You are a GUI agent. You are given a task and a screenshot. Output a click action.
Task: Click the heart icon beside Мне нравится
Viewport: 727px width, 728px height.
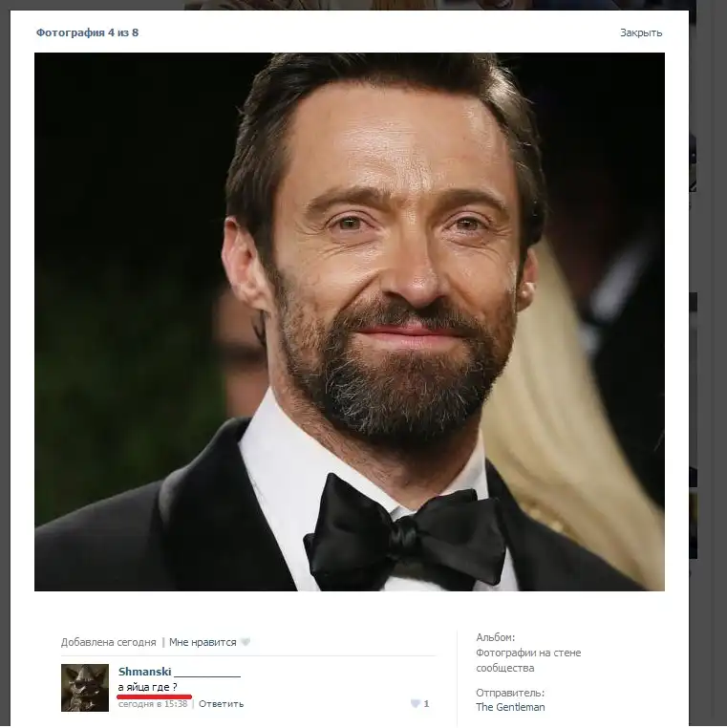click(246, 642)
